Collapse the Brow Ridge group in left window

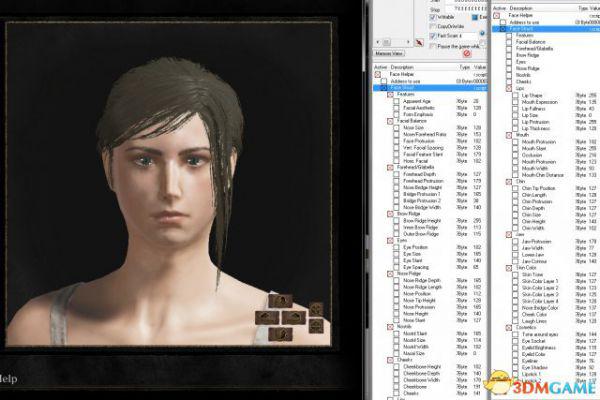(390, 214)
